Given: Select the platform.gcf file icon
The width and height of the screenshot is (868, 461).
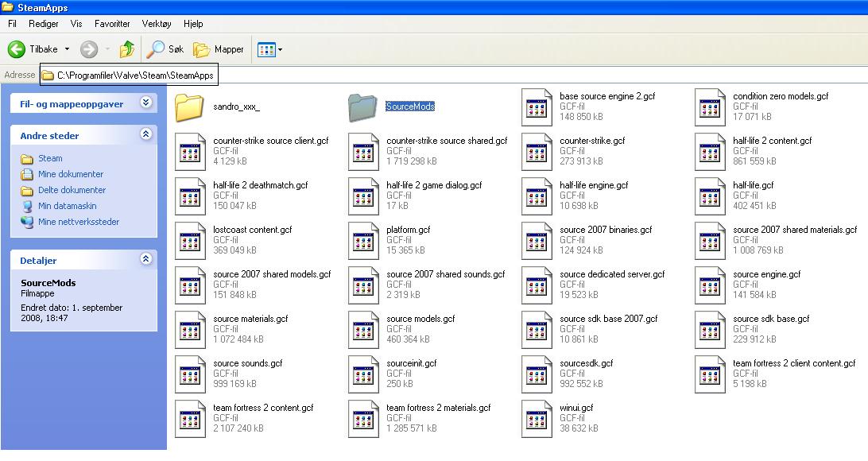Looking at the screenshot, I should coord(363,241).
